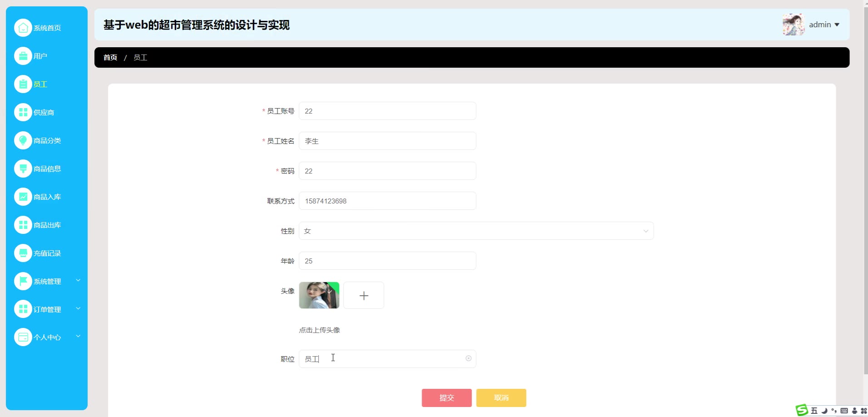This screenshot has height=417, width=868.
Task: Click the 联系方式 phone number field
Action: [387, 201]
